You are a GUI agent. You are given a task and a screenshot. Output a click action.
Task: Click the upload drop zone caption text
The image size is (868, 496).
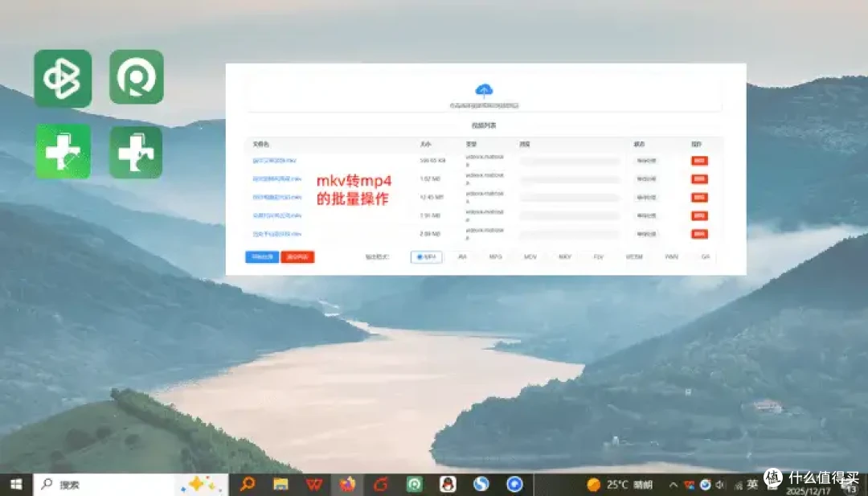coord(484,105)
